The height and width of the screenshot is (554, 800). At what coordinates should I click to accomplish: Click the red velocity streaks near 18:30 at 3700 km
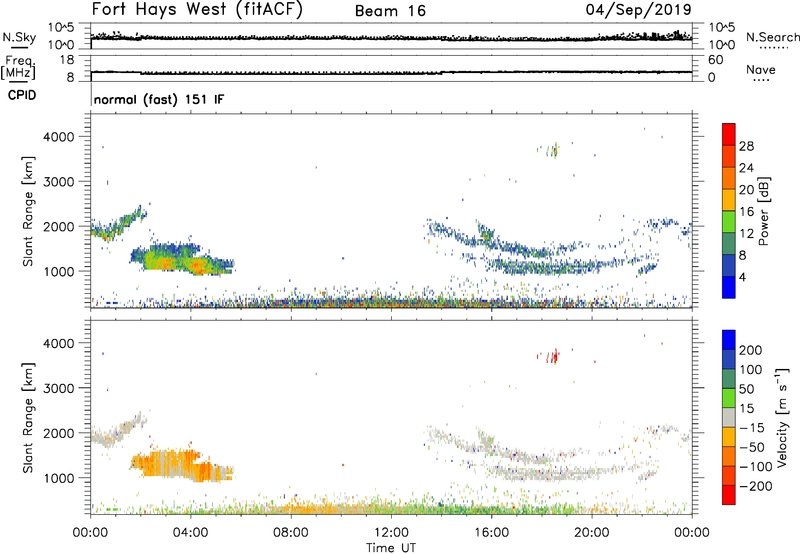tap(553, 356)
